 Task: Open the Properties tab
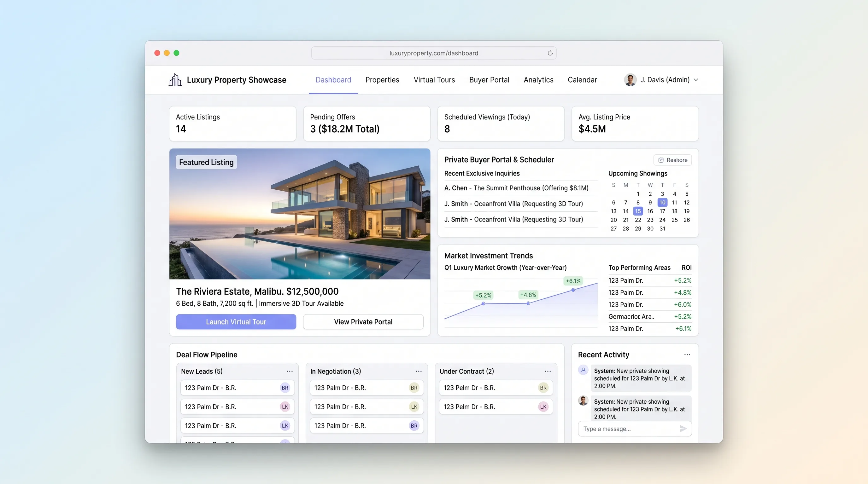click(382, 80)
